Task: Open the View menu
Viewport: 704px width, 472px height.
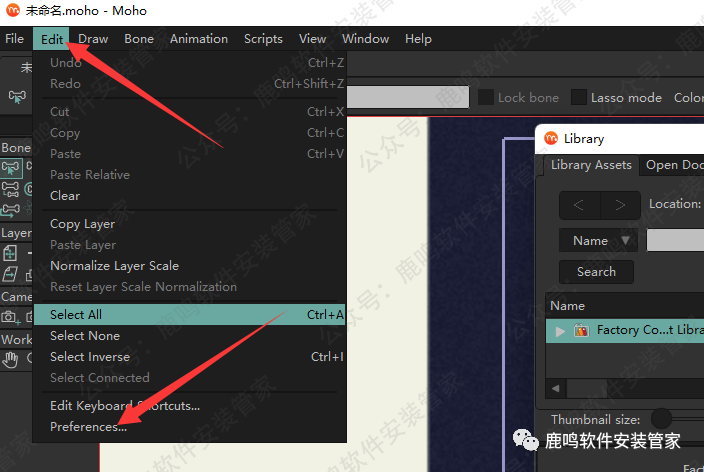Action: pyautogui.click(x=312, y=39)
